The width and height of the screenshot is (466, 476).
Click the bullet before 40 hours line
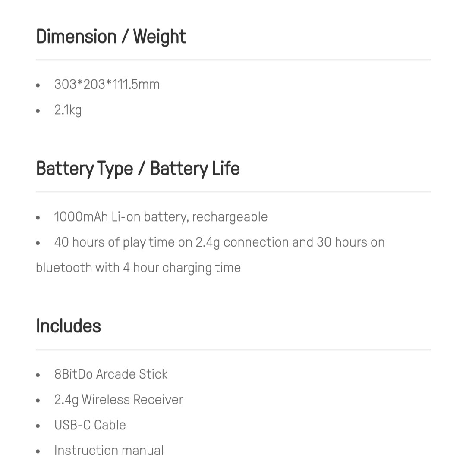click(x=38, y=243)
